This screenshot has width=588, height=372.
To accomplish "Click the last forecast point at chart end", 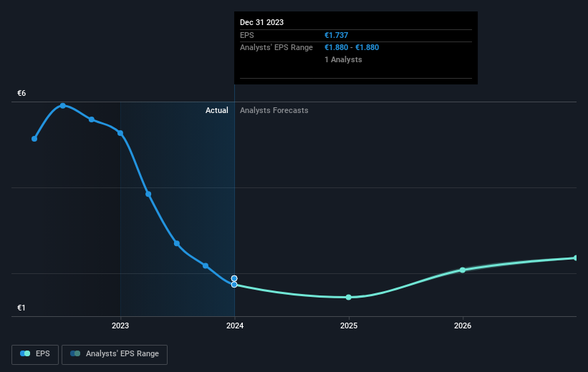I will point(576,258).
